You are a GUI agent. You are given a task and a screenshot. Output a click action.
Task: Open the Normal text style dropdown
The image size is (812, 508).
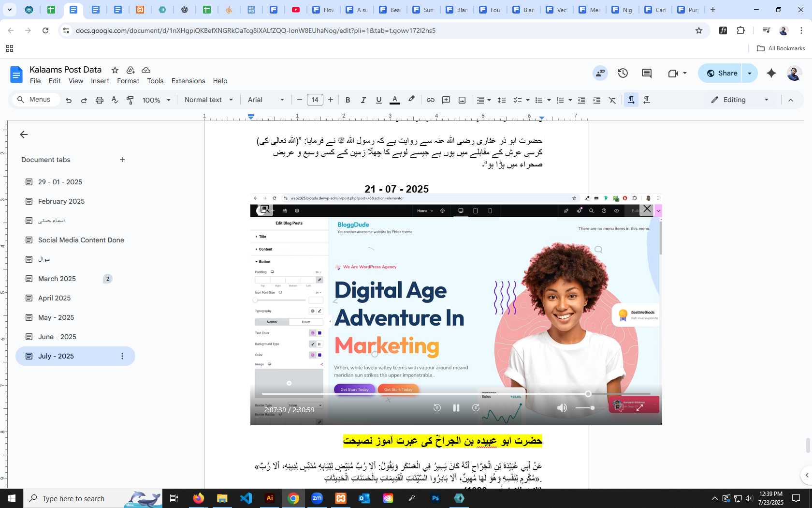(209, 100)
